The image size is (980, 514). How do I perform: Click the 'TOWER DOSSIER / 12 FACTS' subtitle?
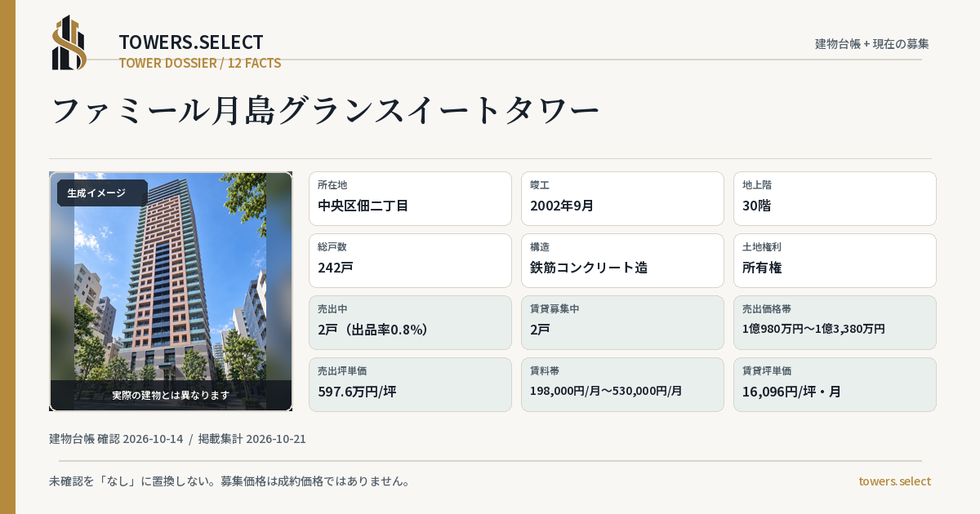click(x=200, y=63)
